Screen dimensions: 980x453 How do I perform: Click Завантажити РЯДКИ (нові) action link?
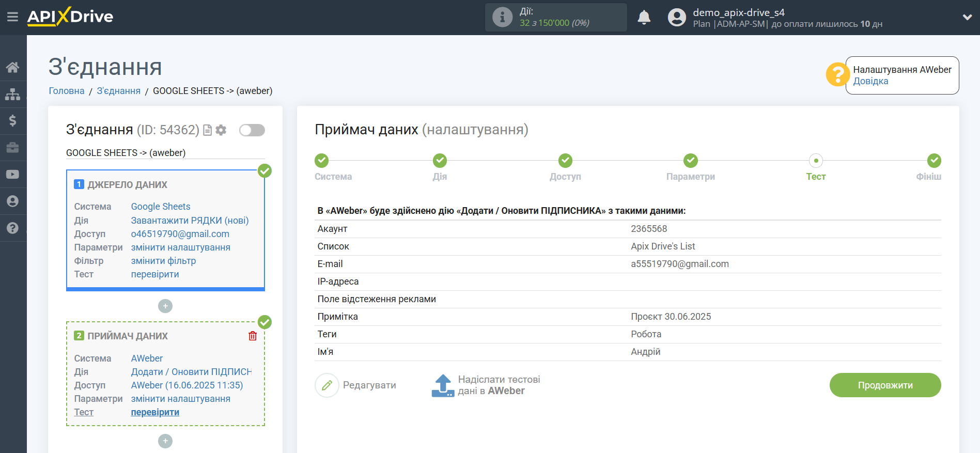(190, 221)
